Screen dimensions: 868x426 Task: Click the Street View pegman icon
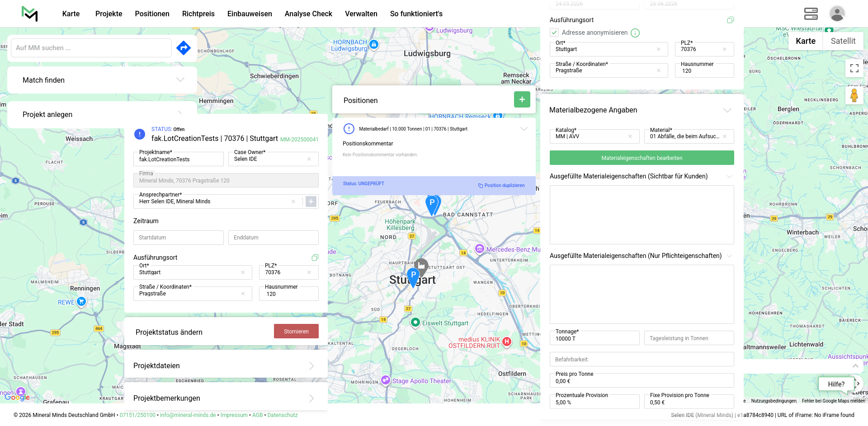pos(854,96)
